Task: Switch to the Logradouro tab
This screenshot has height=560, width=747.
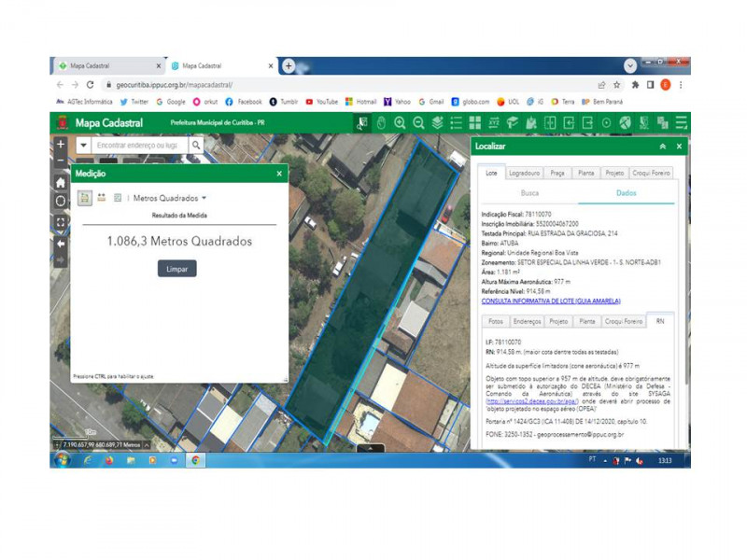Action: pos(524,173)
